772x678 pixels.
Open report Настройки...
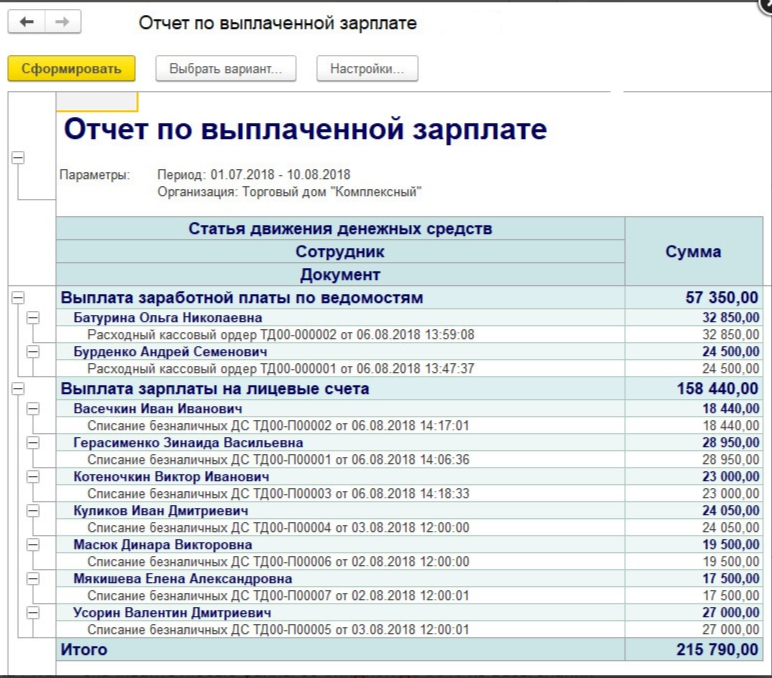pyautogui.click(x=367, y=69)
